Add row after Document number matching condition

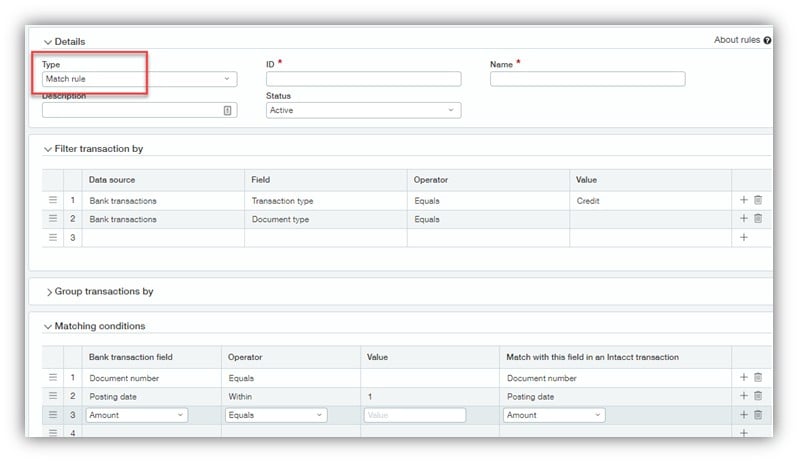[744, 377]
